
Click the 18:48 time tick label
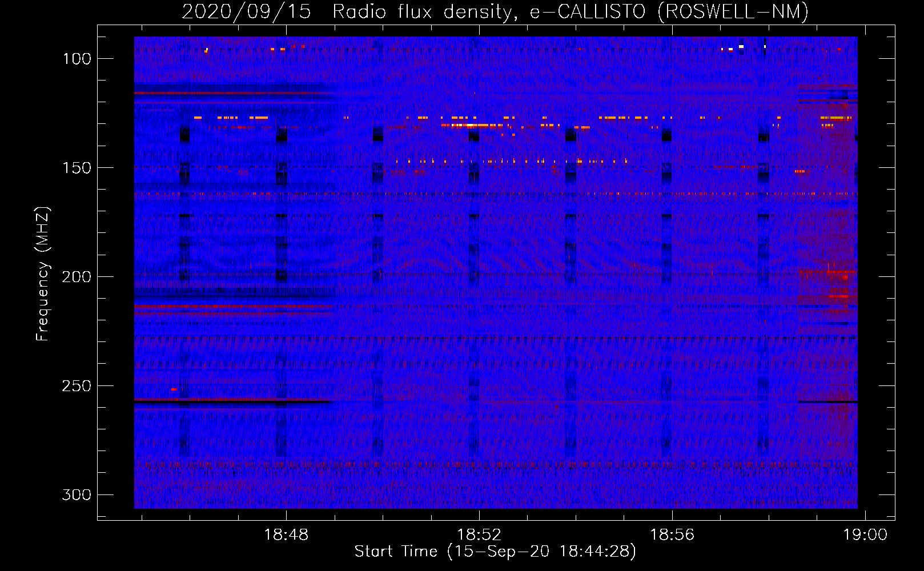click(286, 535)
